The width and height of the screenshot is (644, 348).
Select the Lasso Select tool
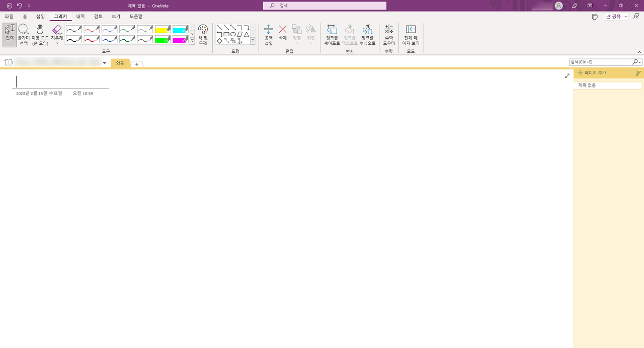[x=23, y=34]
